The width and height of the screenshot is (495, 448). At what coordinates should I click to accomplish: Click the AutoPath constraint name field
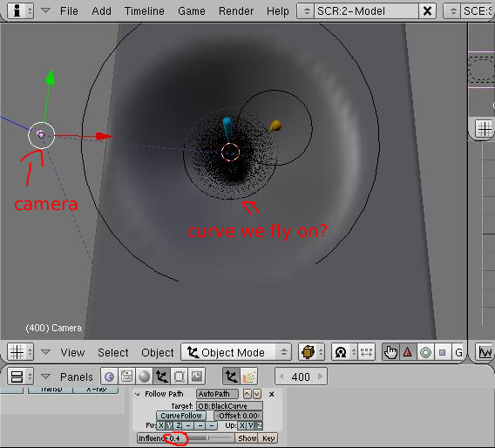click(x=218, y=394)
